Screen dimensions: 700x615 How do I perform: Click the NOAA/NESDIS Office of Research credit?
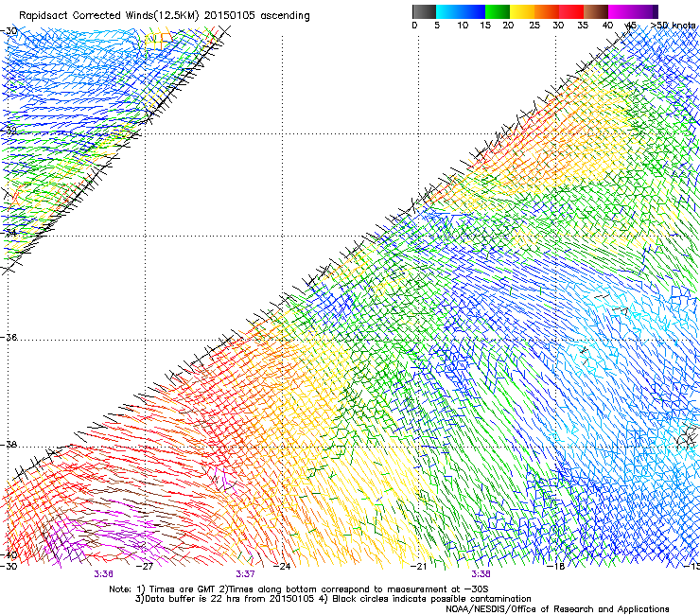(557, 609)
